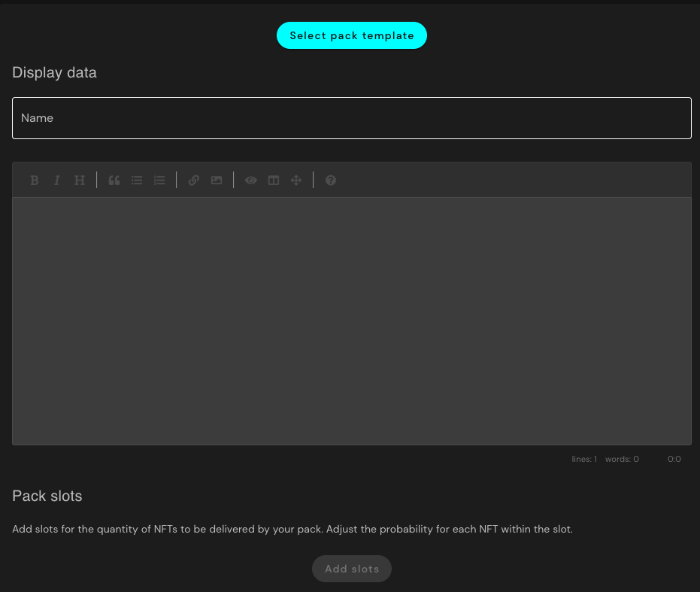Insert a numbered list
This screenshot has width=700, height=592.
tap(159, 181)
